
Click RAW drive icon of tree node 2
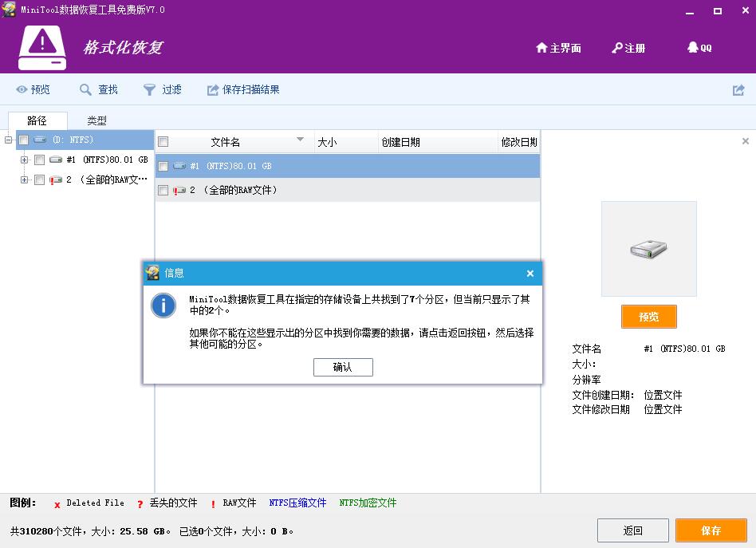56,180
